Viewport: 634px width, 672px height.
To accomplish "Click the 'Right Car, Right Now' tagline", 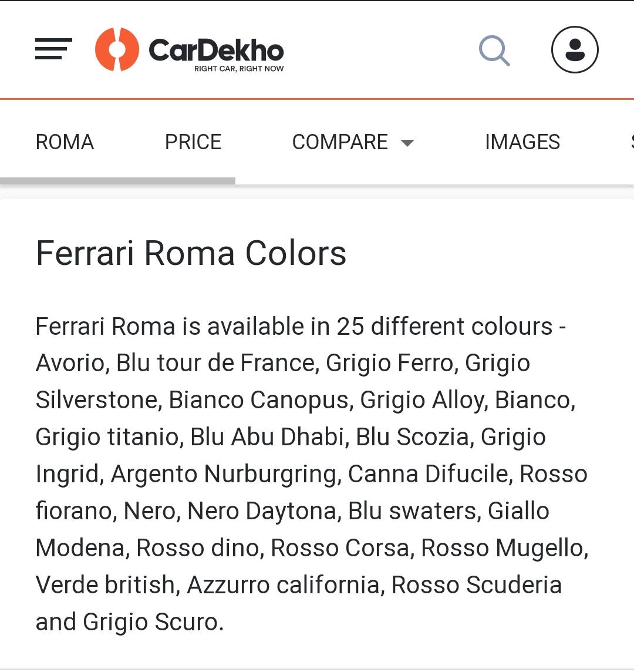I will [x=239, y=69].
